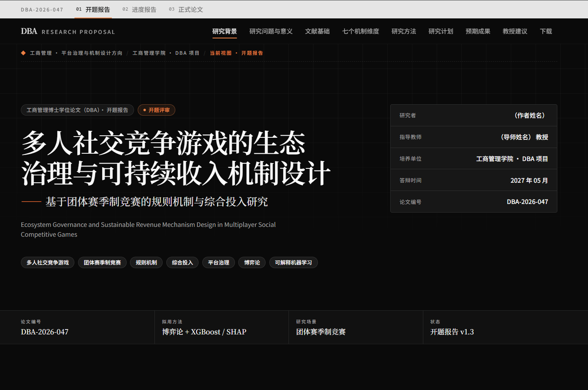The image size is (588, 390).
Task: Click the orange diamond breadcrumb icon
Action: click(x=23, y=53)
